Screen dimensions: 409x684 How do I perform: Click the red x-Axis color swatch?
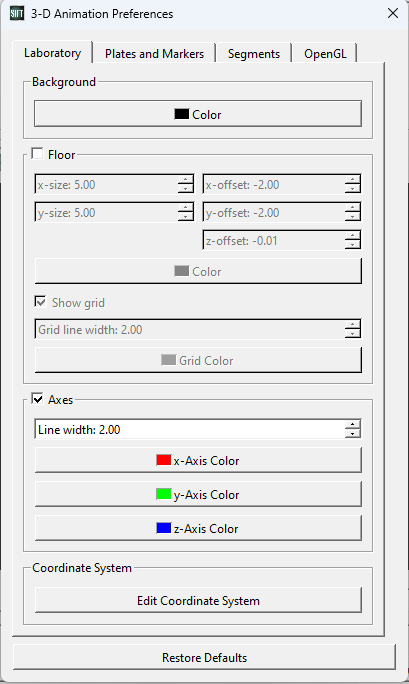[x=164, y=460]
